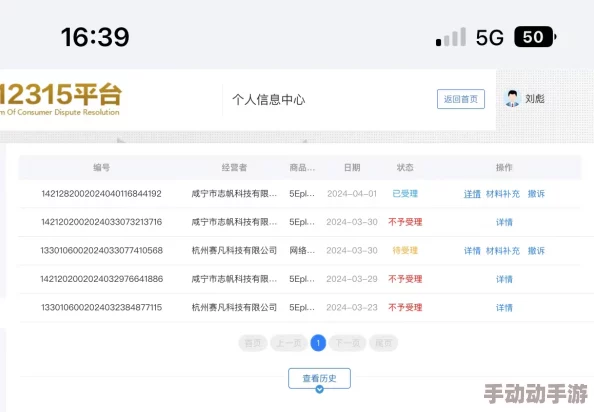Viewport: 594px width, 412px height.
Task: Click the 已受理 status text
Action: [x=405, y=194]
